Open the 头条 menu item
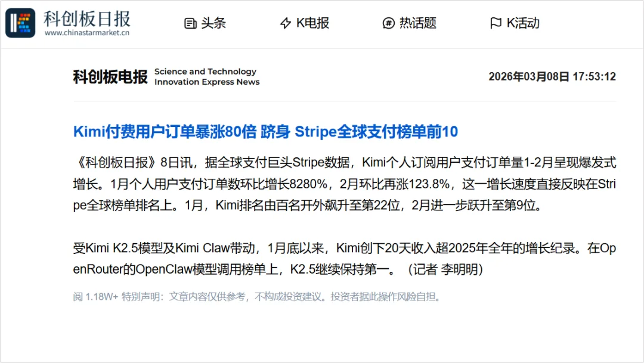Viewport: 644px width, 363px height. (x=206, y=23)
